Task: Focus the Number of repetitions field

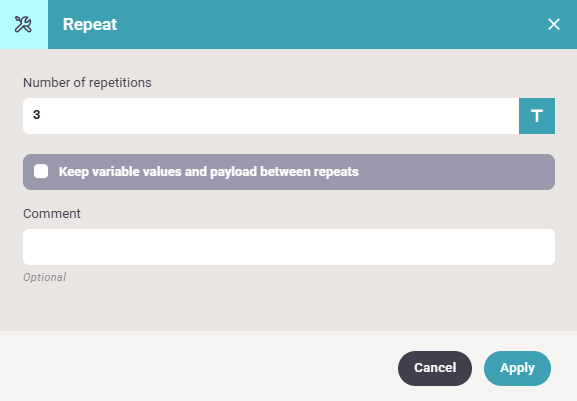Action: pos(271,116)
